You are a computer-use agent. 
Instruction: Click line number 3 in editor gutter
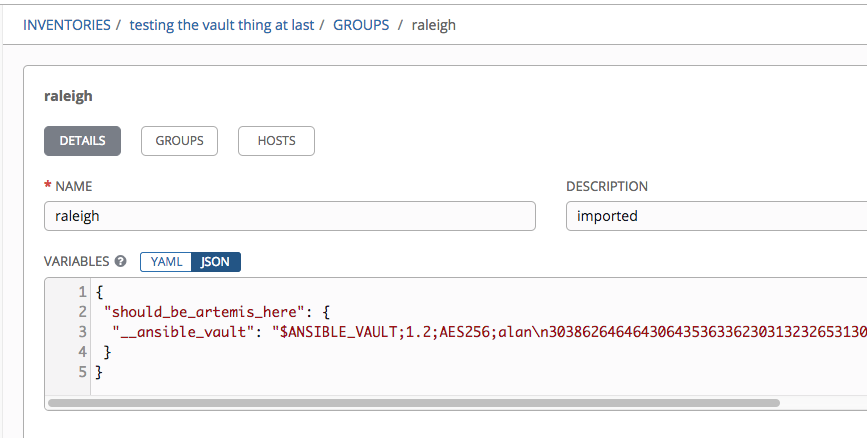pos(82,332)
